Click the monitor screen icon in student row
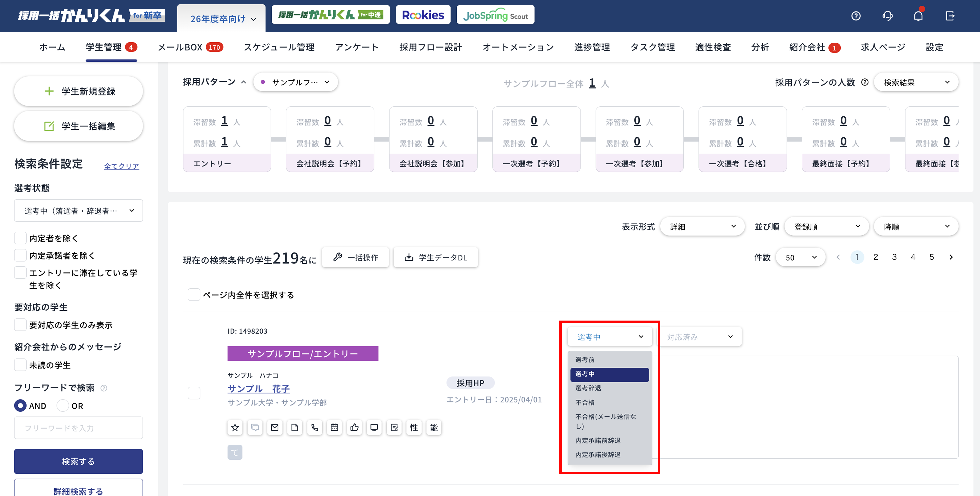This screenshot has height=496, width=980. tap(374, 427)
